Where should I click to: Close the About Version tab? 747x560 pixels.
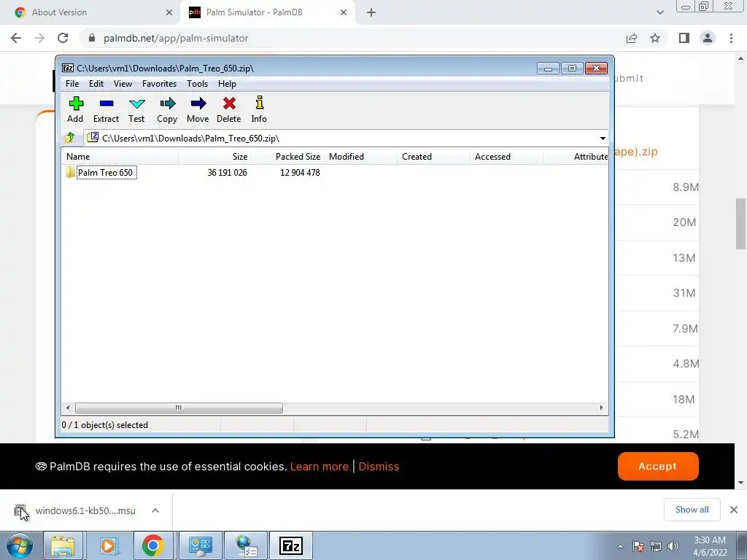[169, 12]
